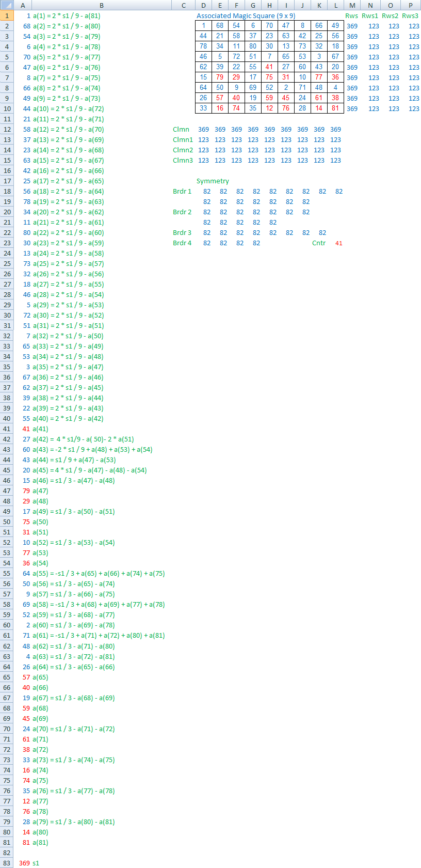The width and height of the screenshot is (421, 868).
Task: Click formula 'a(44) = s1 / 9 + a(47) - a(53)'
Action: pyautogui.click(x=74, y=460)
